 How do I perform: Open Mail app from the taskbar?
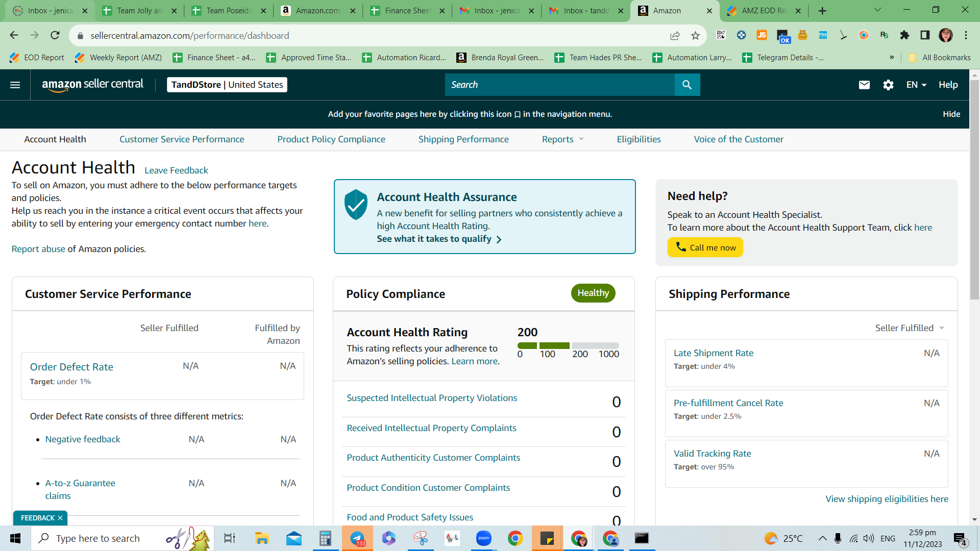pos(293,538)
